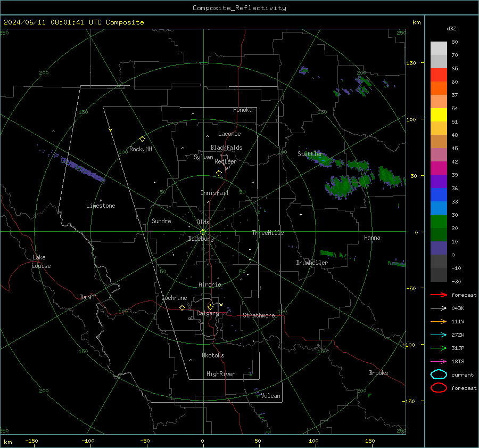Click the red forecast ellipse legend icon
This screenshot has width=479, height=448.
pyautogui.click(x=439, y=388)
